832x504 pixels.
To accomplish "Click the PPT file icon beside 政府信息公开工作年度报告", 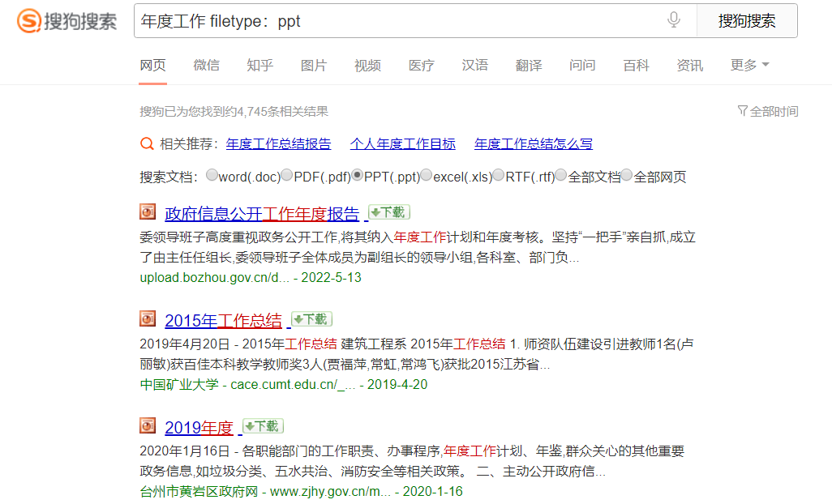I will [147, 211].
